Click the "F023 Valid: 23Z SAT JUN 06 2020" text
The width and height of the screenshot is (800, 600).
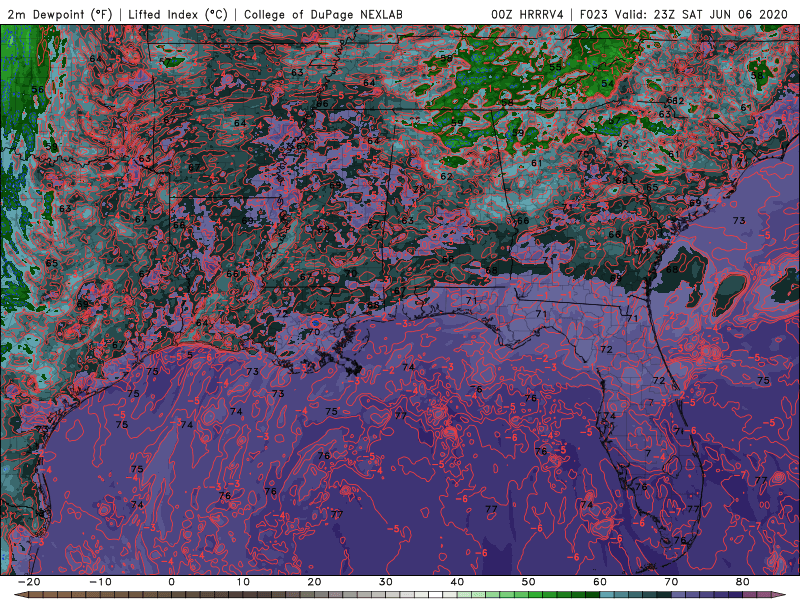[x=684, y=14]
